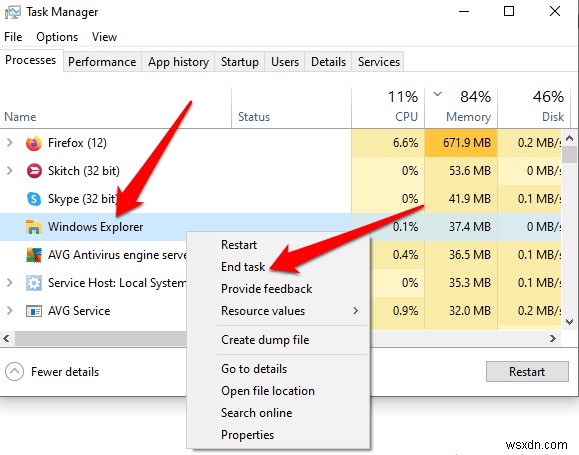Collapse view with Fewer details arrow icon
579x455 pixels.
14,372
